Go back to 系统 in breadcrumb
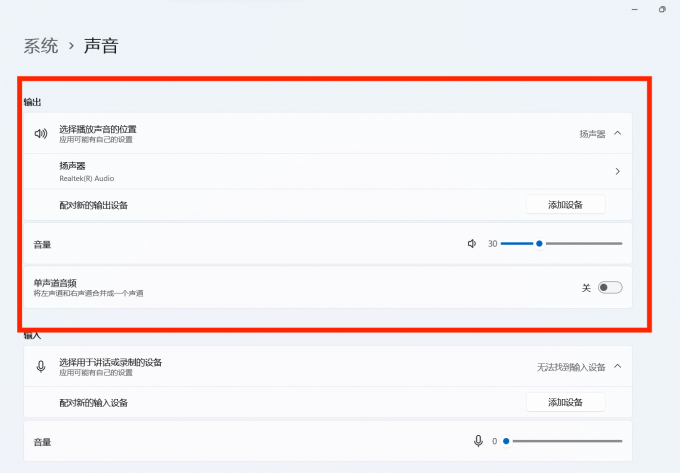Image resolution: width=680 pixels, height=473 pixels. pyautogui.click(x=41, y=46)
